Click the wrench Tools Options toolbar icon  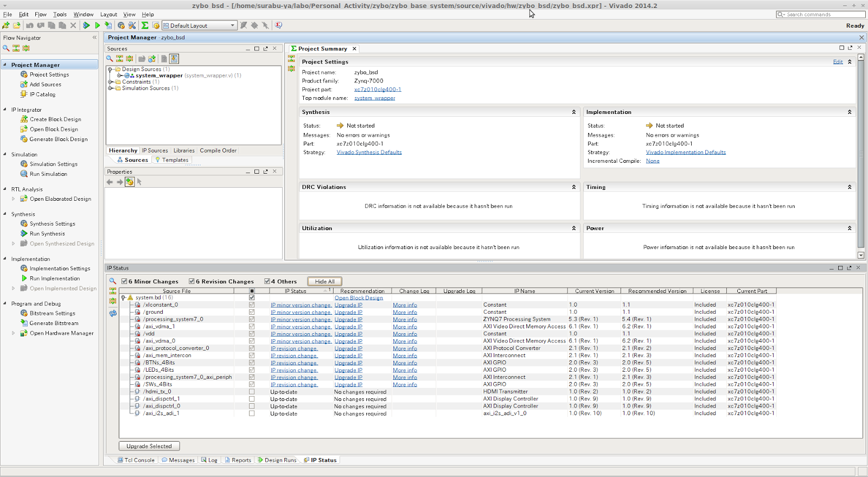pos(132,26)
